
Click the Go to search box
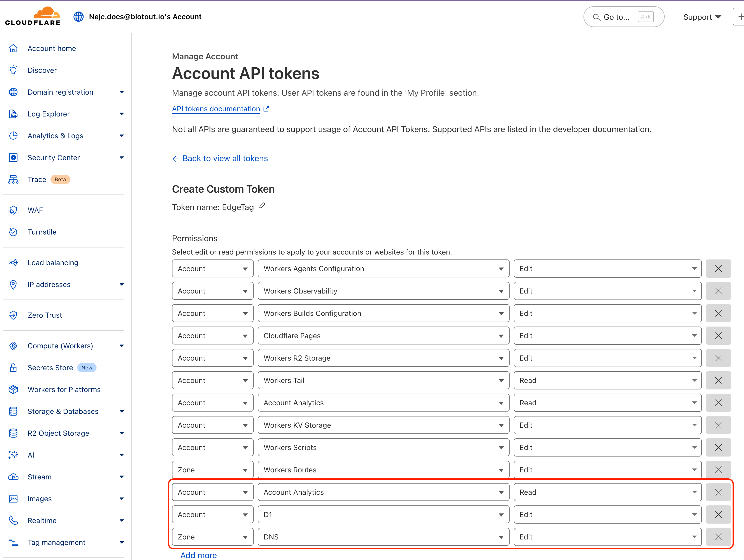click(623, 17)
